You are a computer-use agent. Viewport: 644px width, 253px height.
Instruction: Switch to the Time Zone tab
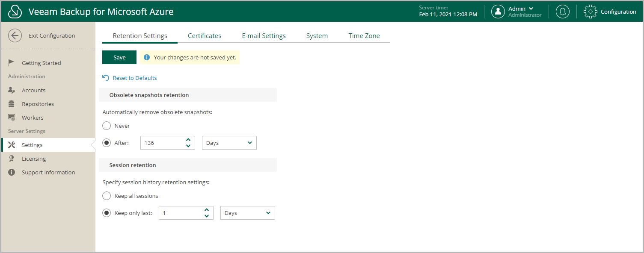364,36
